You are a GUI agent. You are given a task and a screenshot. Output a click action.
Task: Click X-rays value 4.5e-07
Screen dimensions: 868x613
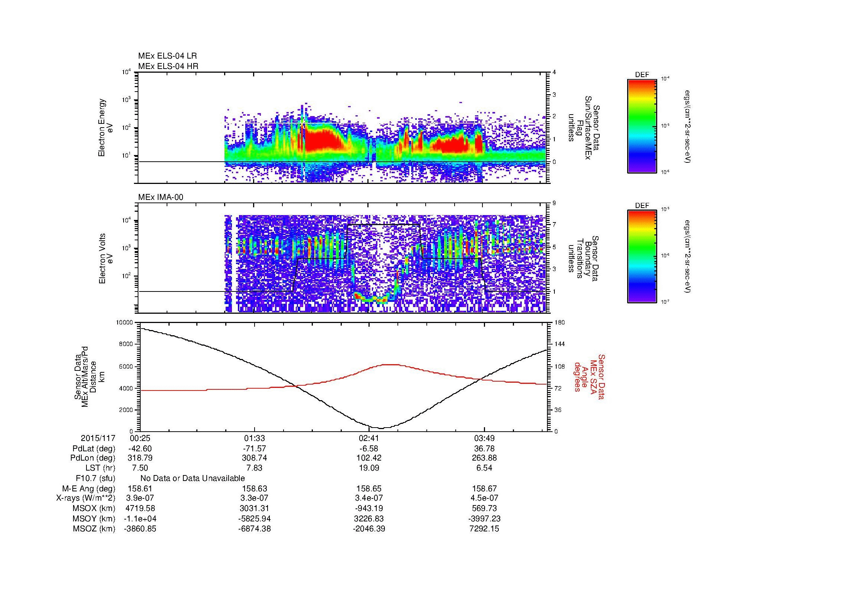484,498
